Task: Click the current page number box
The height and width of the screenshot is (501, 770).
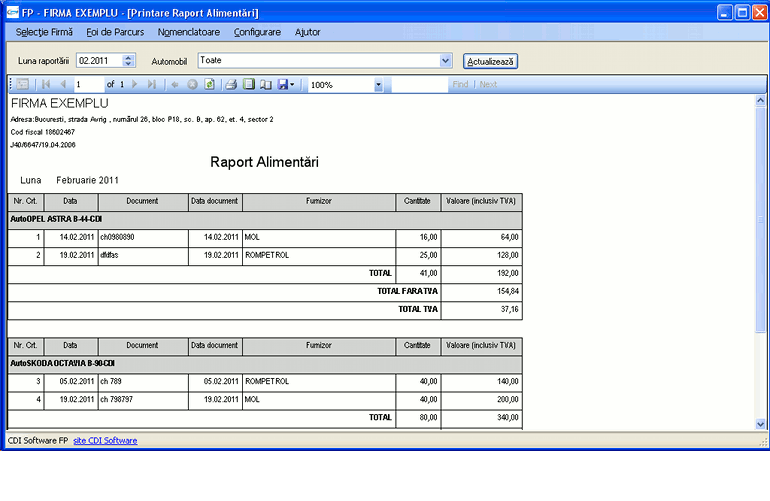Action: [89, 84]
